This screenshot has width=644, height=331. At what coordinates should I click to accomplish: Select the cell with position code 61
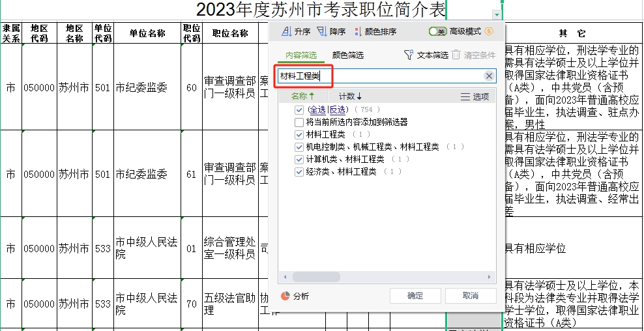click(192, 174)
